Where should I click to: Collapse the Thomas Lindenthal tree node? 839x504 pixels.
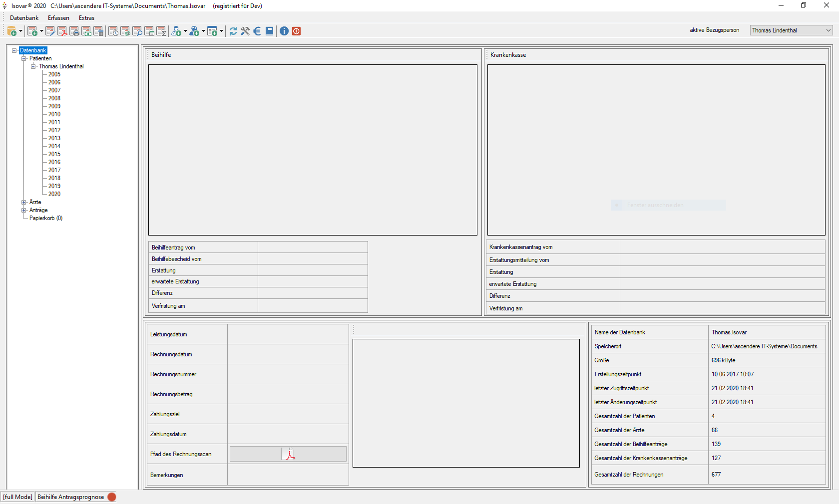point(33,66)
